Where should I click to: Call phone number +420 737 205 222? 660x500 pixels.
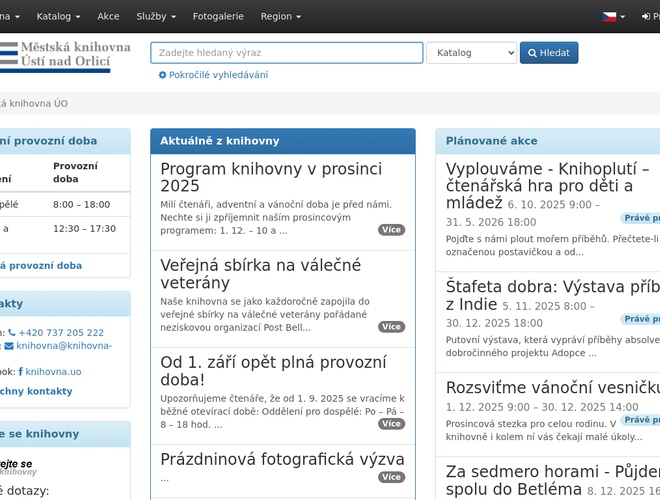tap(61, 333)
